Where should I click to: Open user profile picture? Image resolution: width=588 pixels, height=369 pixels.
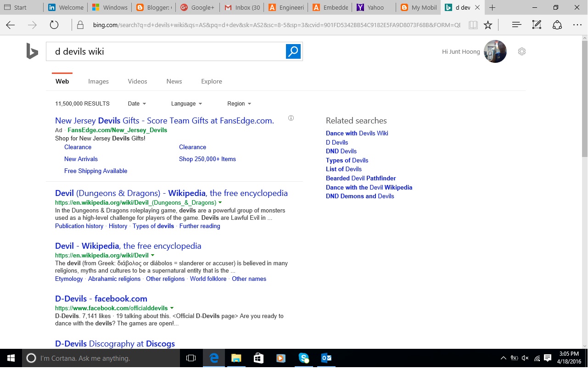click(495, 51)
